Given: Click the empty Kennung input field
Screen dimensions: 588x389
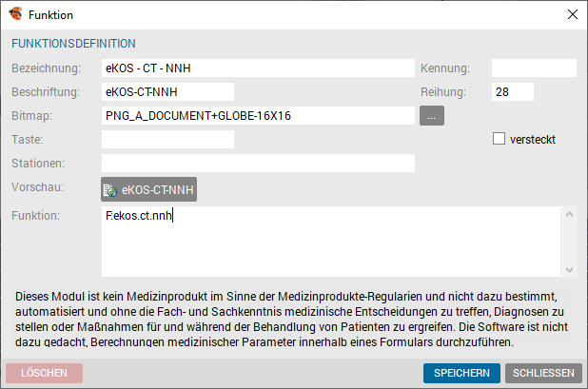Looking at the screenshot, I should (x=534, y=68).
